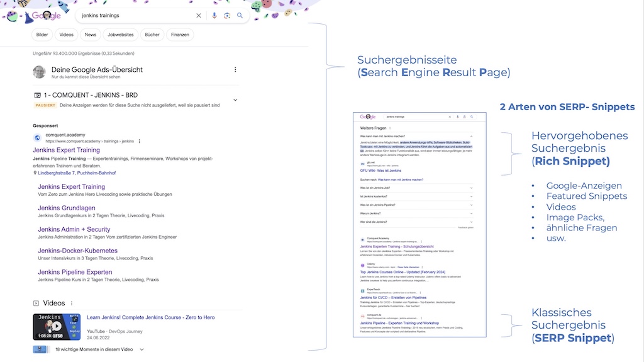Select the Videos filter chip
Screen dimensions: 644x362
tap(66, 35)
